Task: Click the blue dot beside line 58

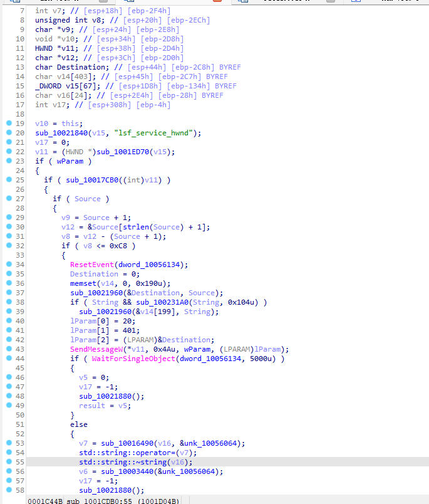Action: coord(9,490)
